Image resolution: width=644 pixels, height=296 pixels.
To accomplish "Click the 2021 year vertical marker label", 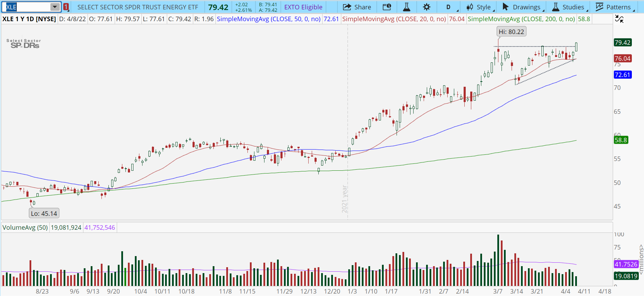I will click(x=344, y=199).
